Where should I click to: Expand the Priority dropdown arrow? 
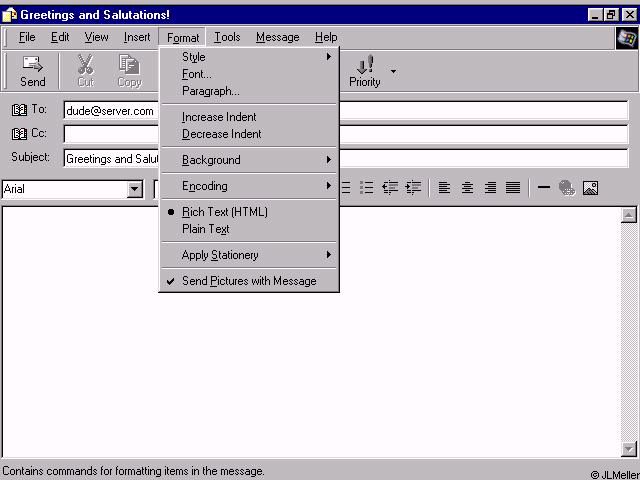click(x=393, y=71)
